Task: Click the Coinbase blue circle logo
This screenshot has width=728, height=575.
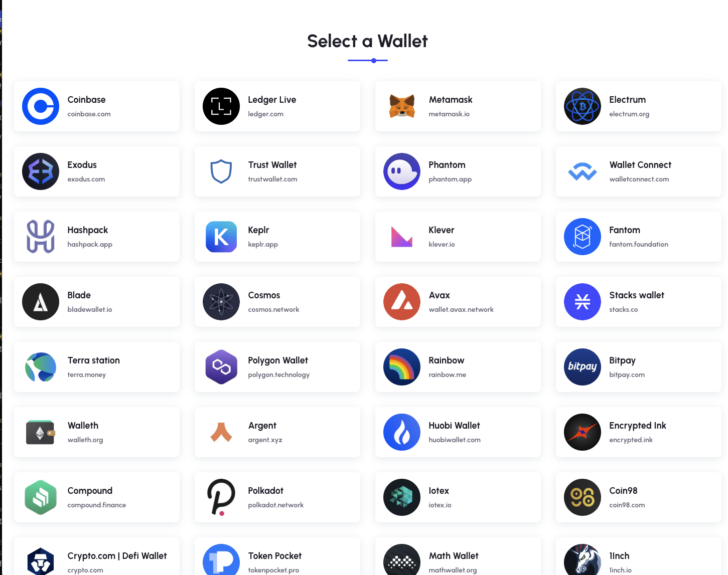Action: [x=41, y=106]
